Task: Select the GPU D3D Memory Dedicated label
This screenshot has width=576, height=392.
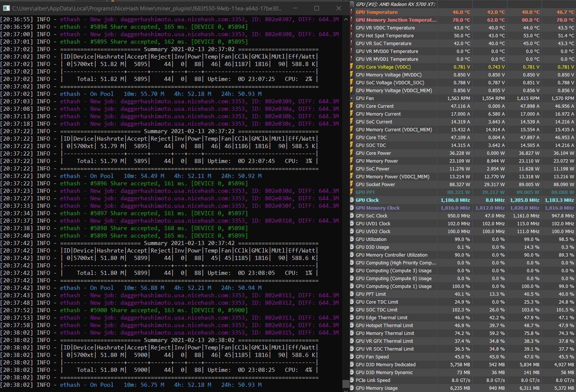Action: click(385, 364)
